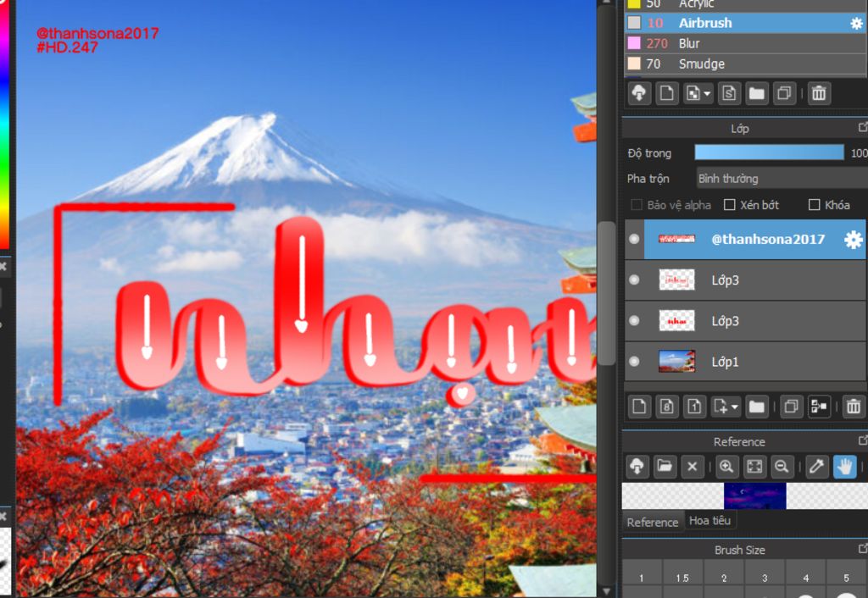Open the Pha trộn blending mode dropdown
The width and height of the screenshot is (868, 598).
tap(782, 179)
